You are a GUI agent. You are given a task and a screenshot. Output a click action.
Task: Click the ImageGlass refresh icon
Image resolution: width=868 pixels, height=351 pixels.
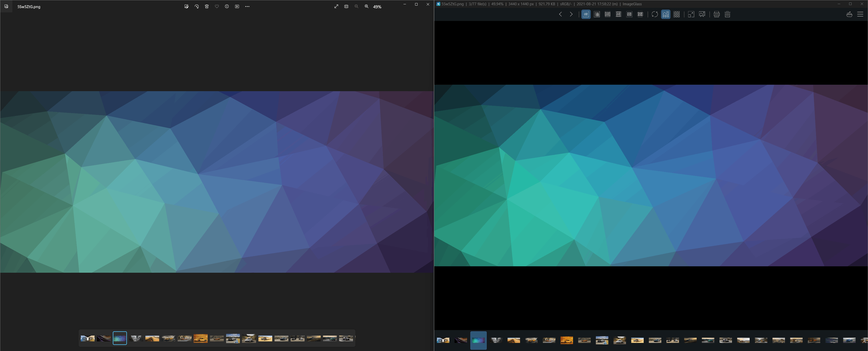[654, 14]
